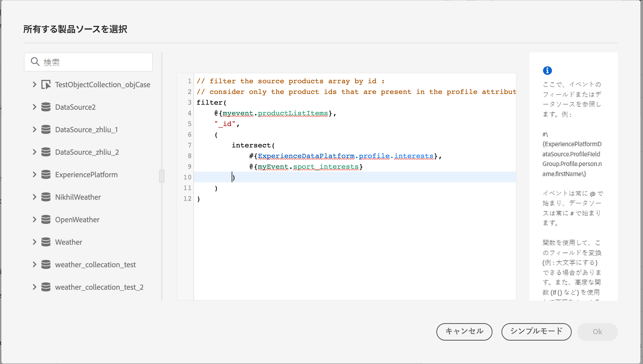Expand the DataSource_zhliu_1 tree node

34,130
